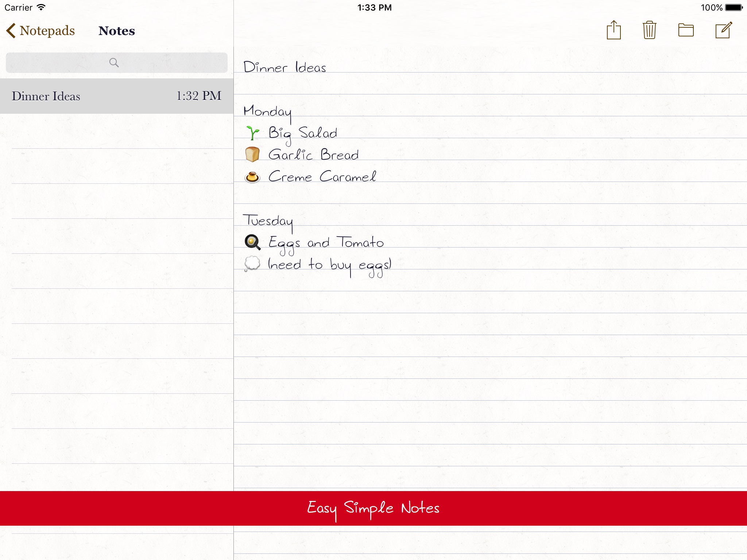747x560 pixels.
Task: Tap the share/export icon
Action: coord(614,30)
